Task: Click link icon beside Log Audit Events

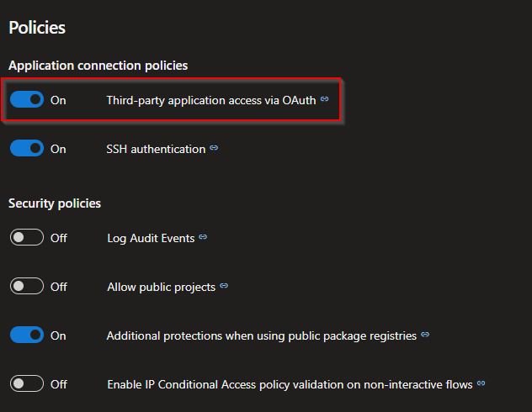Action: [x=203, y=238]
